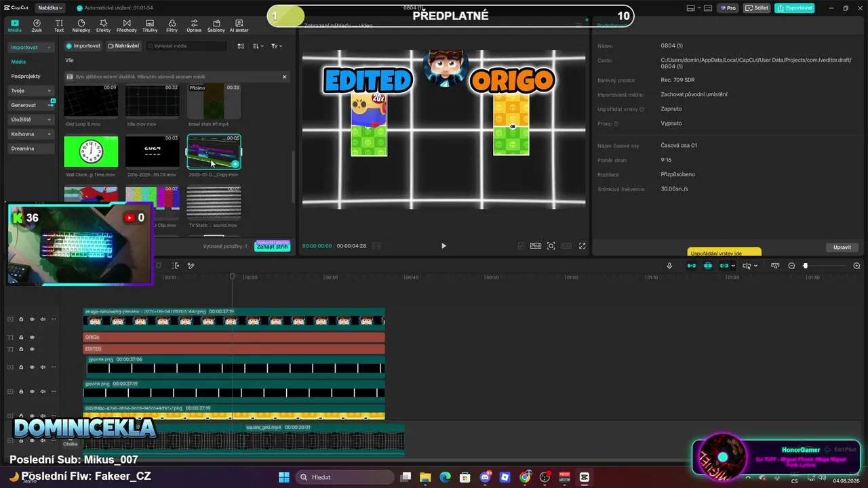Open the Zvuk (audio) tab
Screen dimensions: 868x488
(x=37, y=26)
